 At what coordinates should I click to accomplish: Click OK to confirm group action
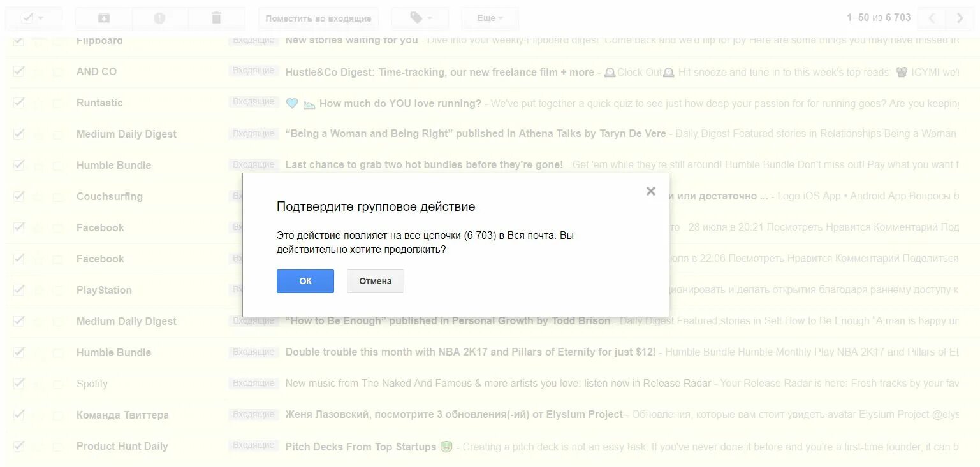pos(305,281)
